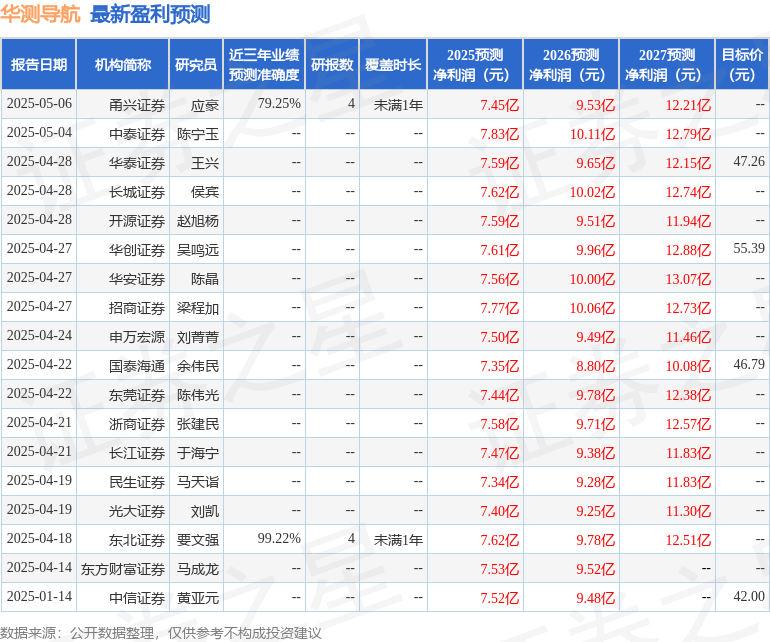Click researcher name 马成龙
Image resolution: width=770 pixels, height=642 pixels.
point(198,569)
